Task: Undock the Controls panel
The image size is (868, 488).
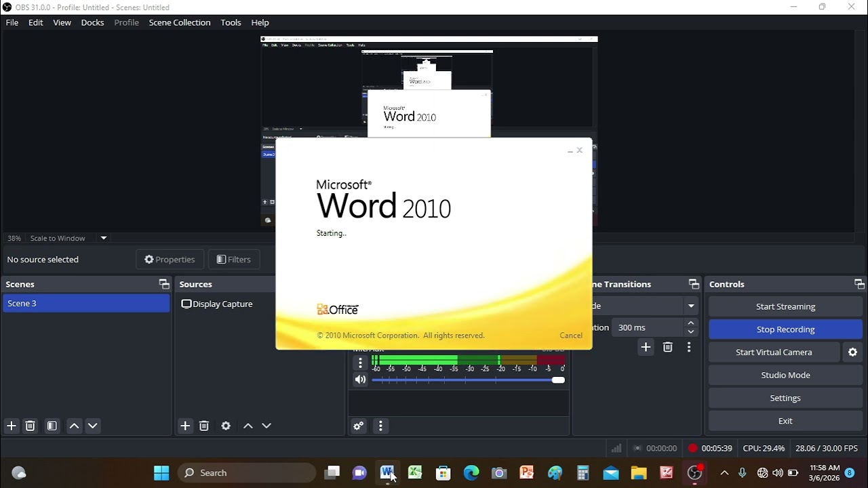Action: point(859,284)
